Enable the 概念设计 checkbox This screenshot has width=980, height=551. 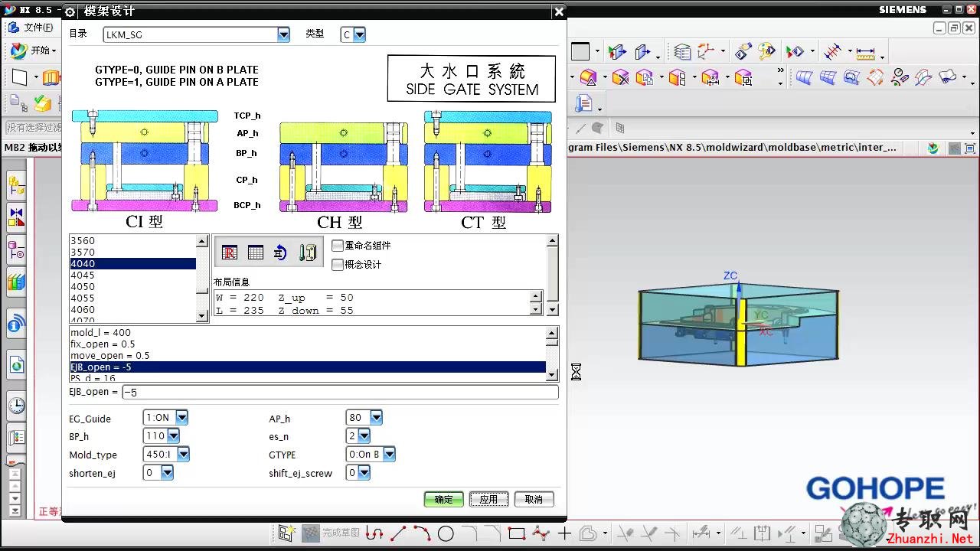338,265
